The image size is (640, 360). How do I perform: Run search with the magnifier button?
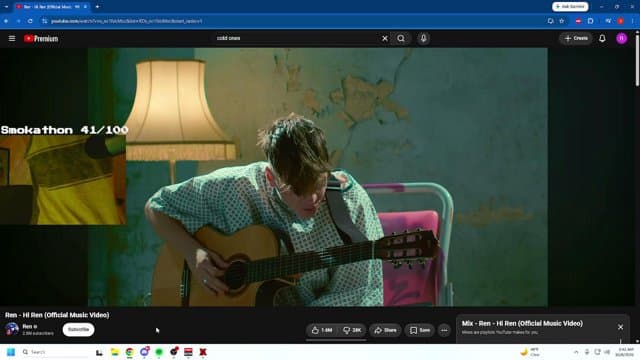(x=401, y=38)
